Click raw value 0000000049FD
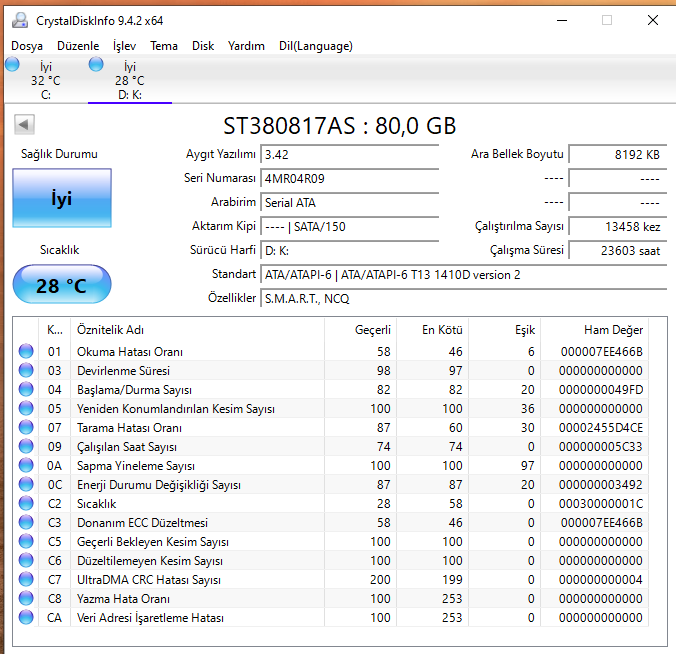 (x=601, y=390)
